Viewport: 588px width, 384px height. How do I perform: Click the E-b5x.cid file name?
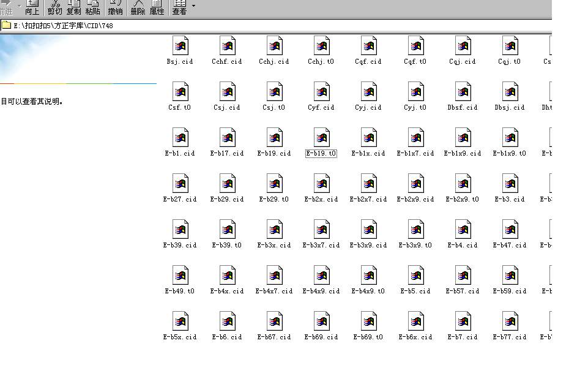(x=180, y=337)
